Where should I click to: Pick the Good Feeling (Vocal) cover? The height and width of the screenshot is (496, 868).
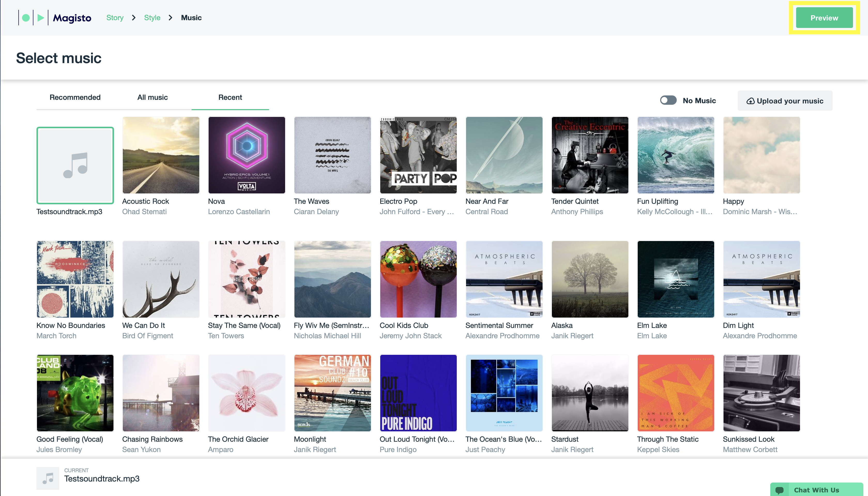[75, 393]
